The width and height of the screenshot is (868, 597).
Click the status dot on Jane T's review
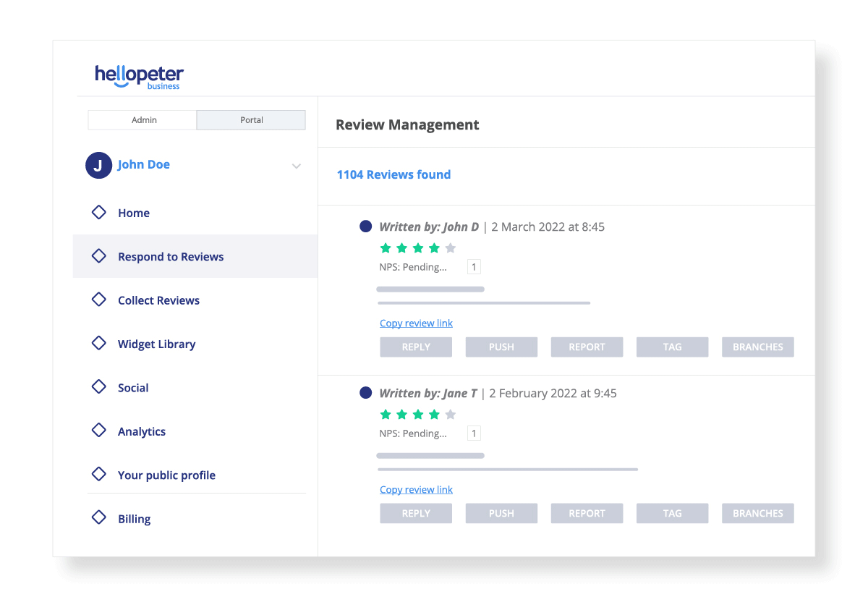(365, 392)
